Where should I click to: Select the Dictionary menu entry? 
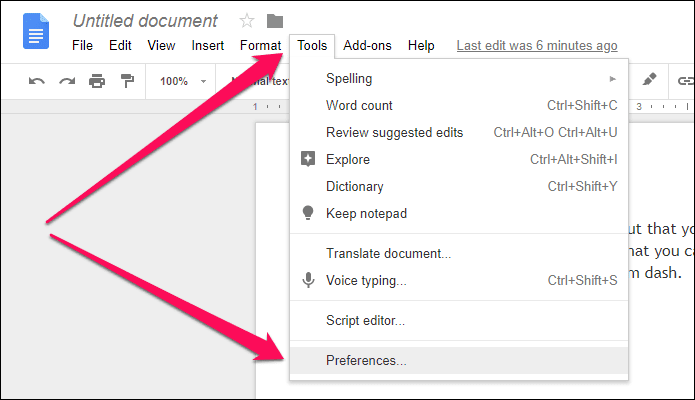click(459, 186)
